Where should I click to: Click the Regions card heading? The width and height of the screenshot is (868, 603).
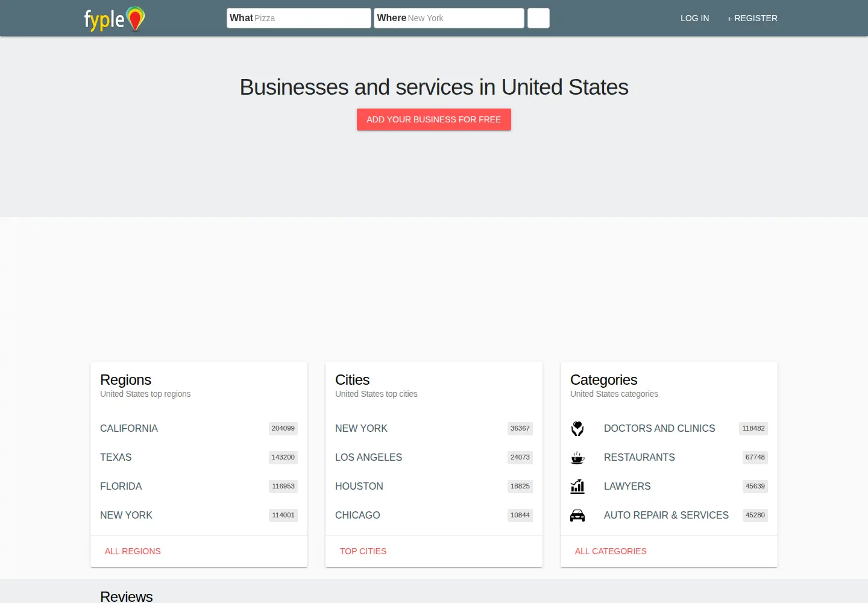125,380
